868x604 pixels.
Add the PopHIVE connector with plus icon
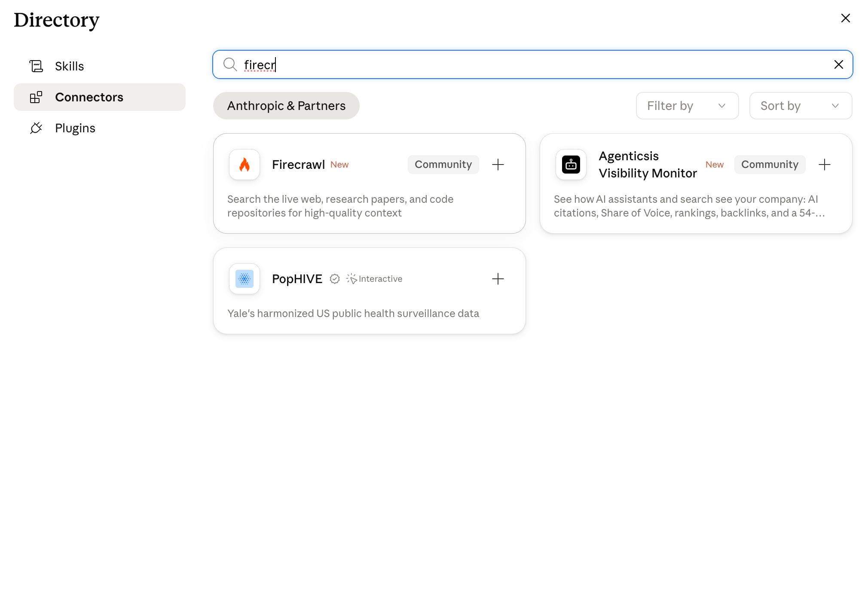tap(498, 279)
